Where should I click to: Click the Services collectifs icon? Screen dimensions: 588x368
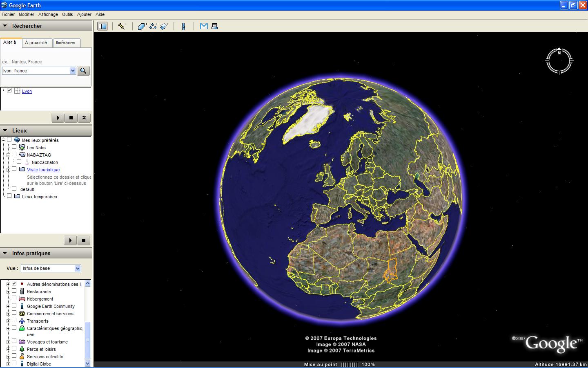click(22, 357)
